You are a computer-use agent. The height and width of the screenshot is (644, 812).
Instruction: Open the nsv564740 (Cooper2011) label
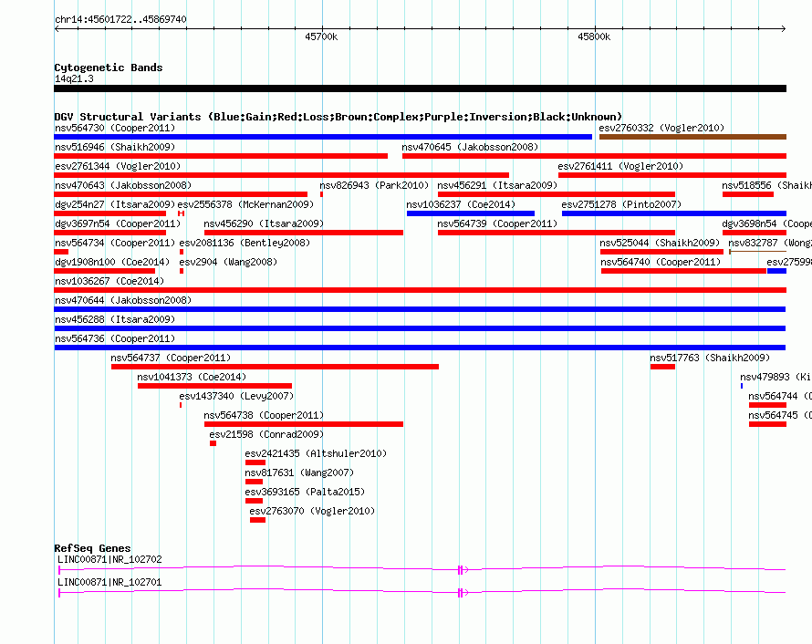[x=661, y=262]
